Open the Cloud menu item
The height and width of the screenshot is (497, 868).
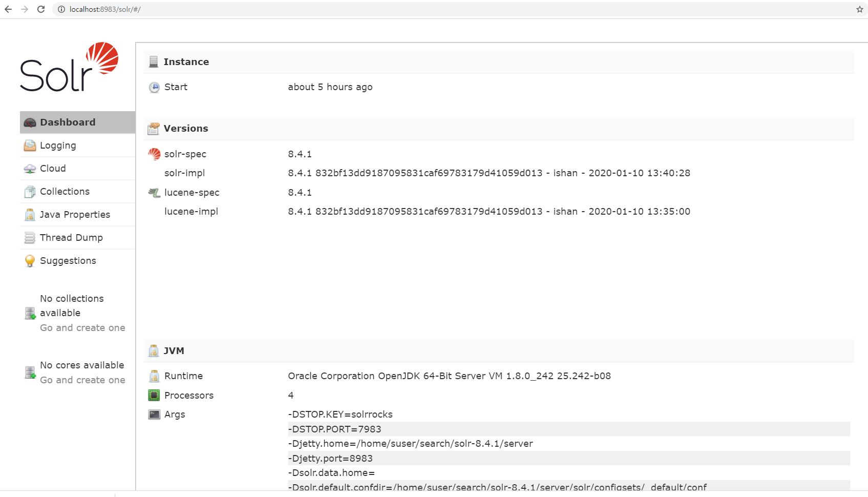[77, 169]
